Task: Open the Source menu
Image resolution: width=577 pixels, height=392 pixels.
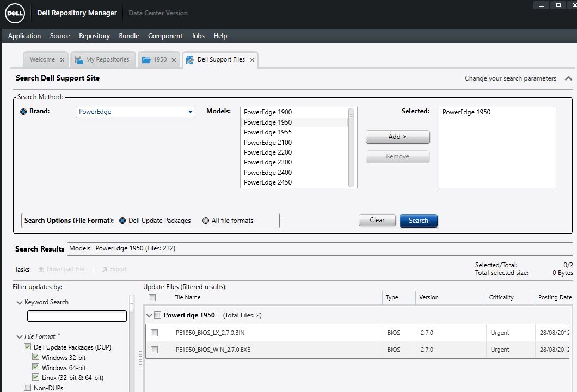Action: 60,36
